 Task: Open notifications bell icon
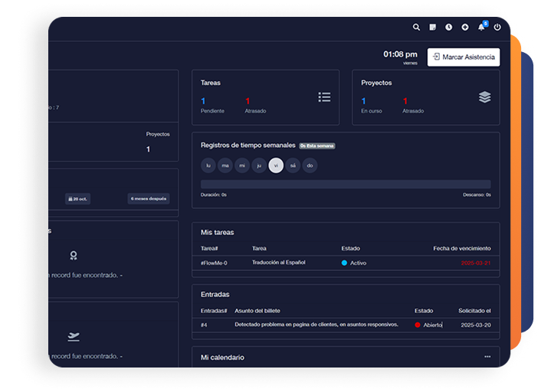[481, 28]
